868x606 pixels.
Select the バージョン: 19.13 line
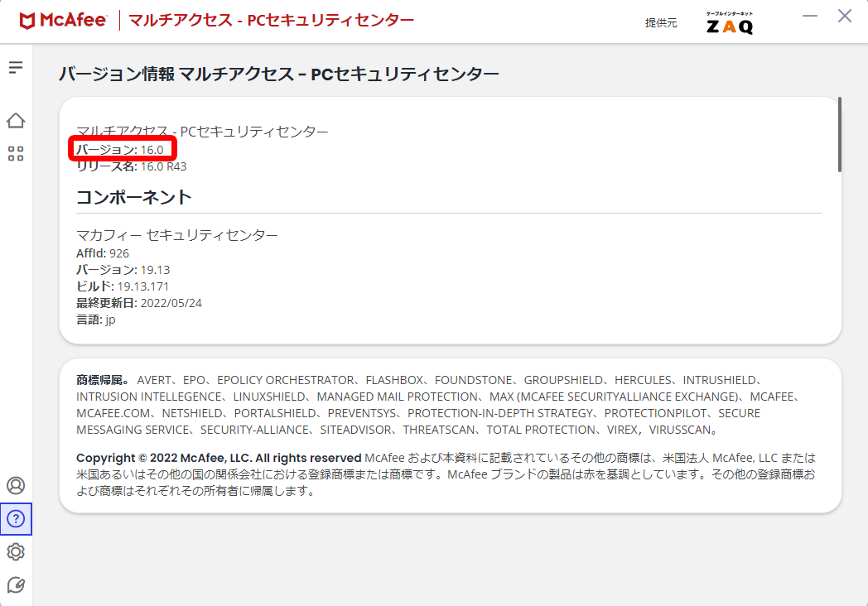[123, 270]
